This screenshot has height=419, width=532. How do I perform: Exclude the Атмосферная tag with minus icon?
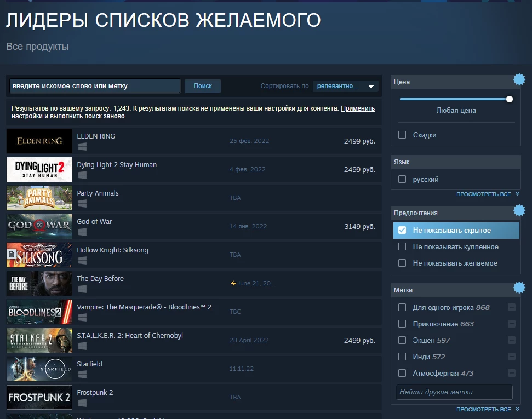coord(512,373)
